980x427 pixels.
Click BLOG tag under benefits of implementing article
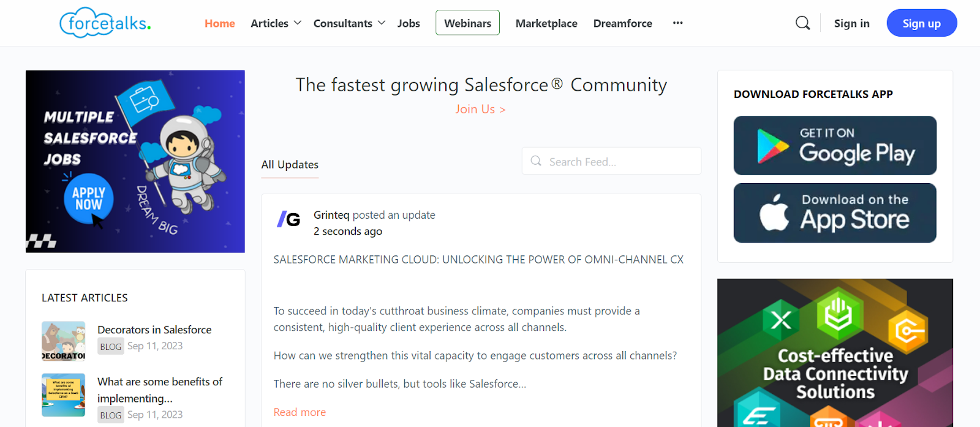coord(111,415)
